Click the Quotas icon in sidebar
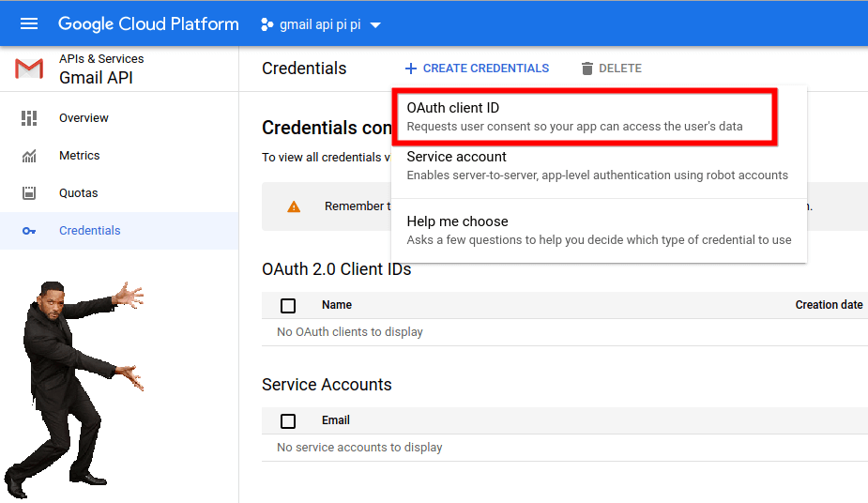Image resolution: width=868 pixels, height=503 pixels. (x=29, y=193)
